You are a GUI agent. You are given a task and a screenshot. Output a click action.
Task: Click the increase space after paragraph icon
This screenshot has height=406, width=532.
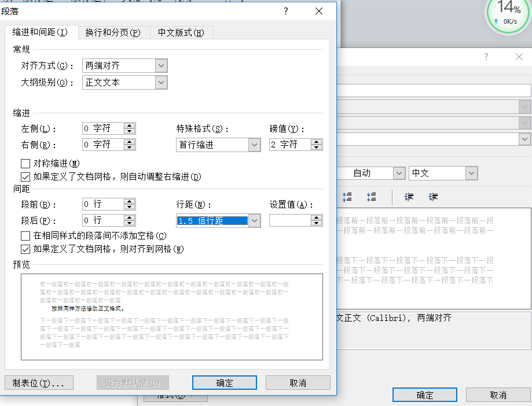371,197
